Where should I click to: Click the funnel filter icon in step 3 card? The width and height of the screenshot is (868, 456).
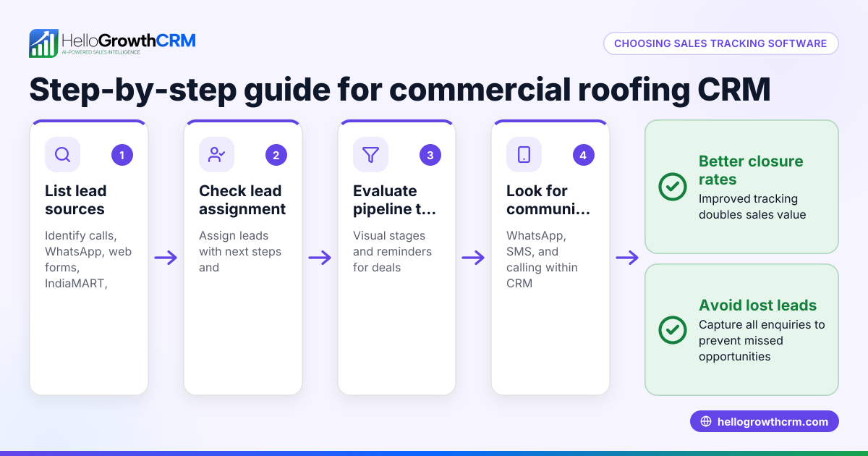(370, 155)
